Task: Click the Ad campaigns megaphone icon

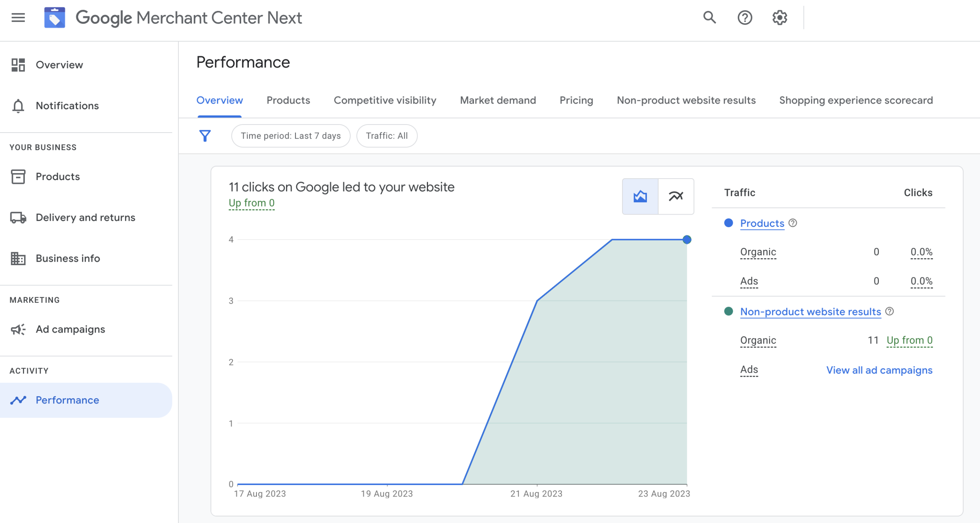Action: pos(18,329)
